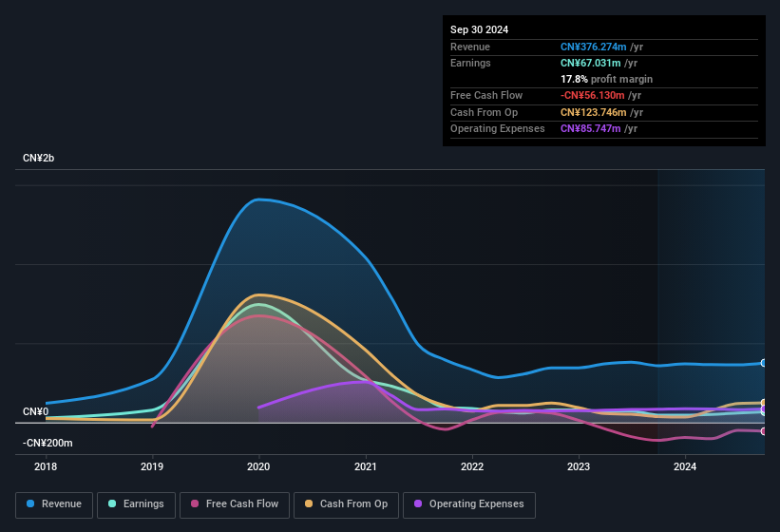Click the CN¥2b y-axis label
This screenshot has width=780, height=532.
click(38, 158)
